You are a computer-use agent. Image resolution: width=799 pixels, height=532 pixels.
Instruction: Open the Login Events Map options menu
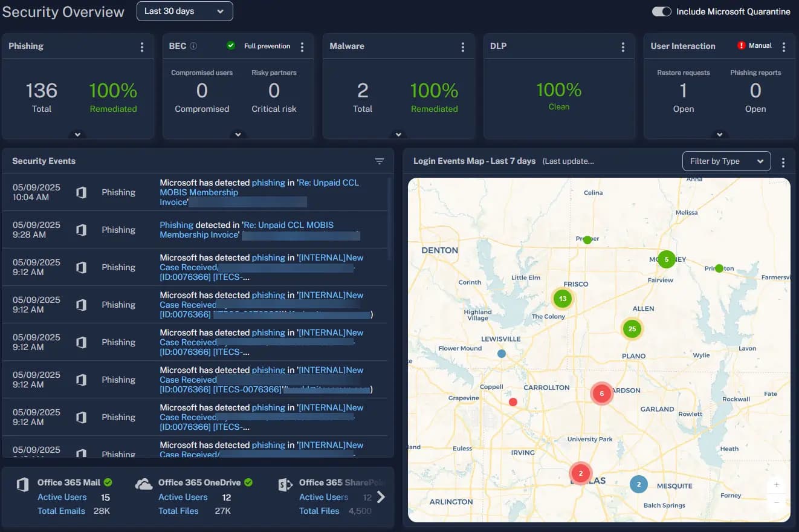(783, 161)
